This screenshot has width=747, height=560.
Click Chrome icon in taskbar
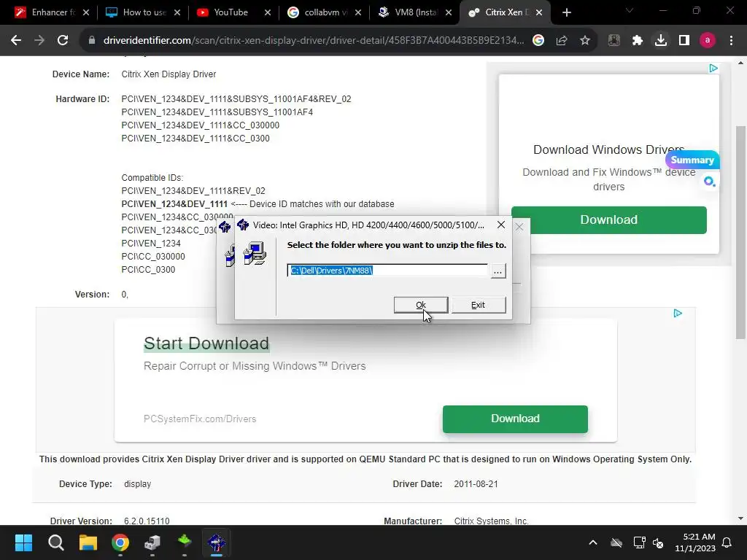pos(120,542)
